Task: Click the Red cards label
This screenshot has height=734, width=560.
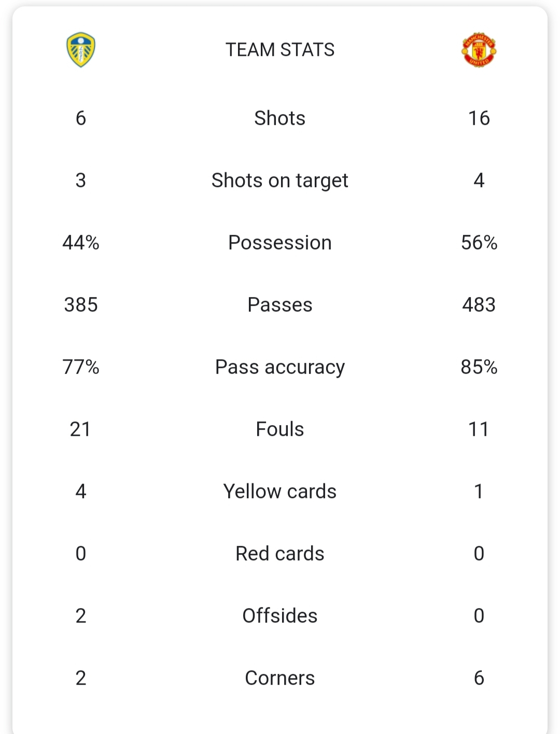Action: click(280, 554)
